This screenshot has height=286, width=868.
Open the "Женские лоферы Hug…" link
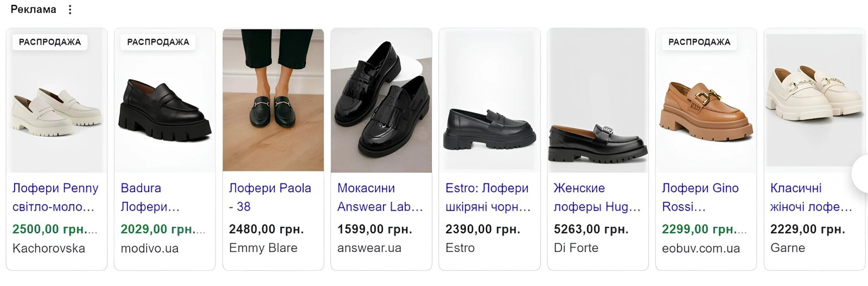click(597, 197)
